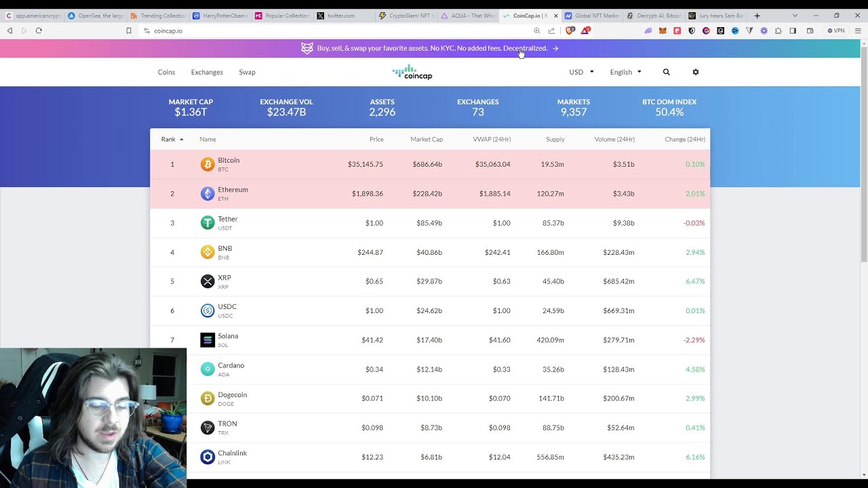Screen dimensions: 868x488
Task: Click the Brave Shields lion icon
Action: tap(570, 30)
